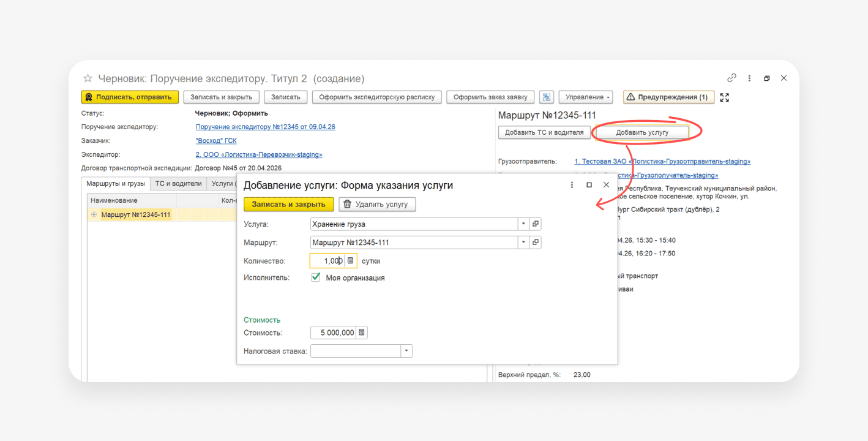The height and width of the screenshot is (441, 868).
Task: Open the service dialog's three-dot menu
Action: (572, 185)
